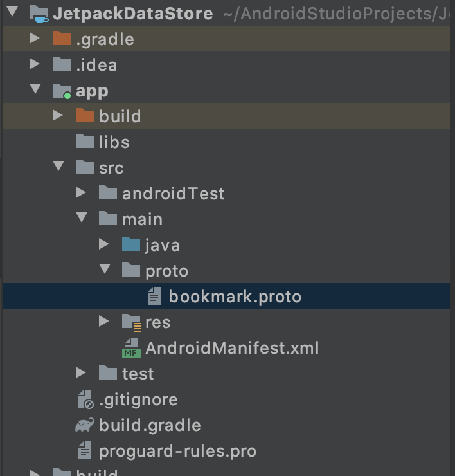455x476 pixels.
Task: Collapse the main folder arrow
Action: [x=82, y=217]
